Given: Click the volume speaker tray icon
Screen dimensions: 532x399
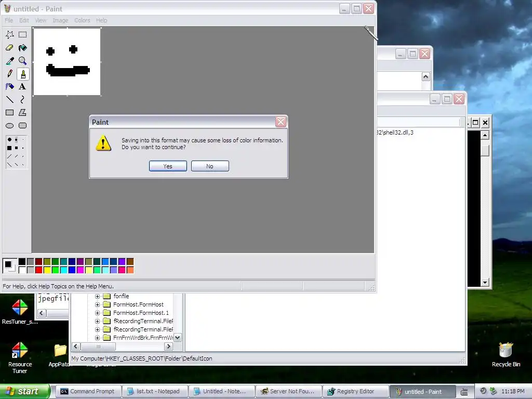Looking at the screenshot, I should [x=484, y=391].
